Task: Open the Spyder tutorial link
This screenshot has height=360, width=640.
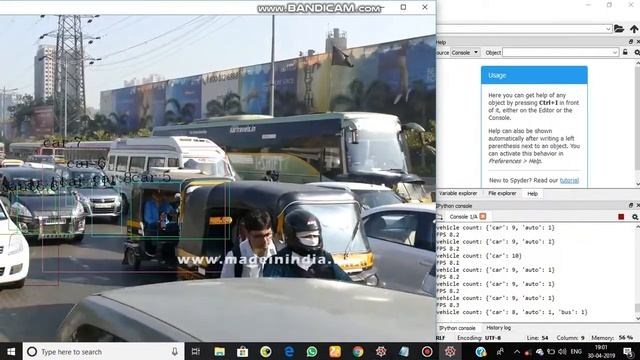Action: point(569,180)
